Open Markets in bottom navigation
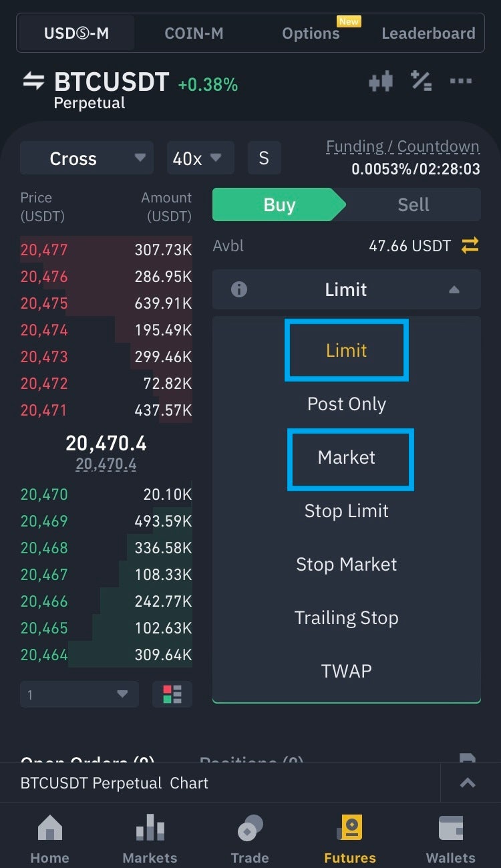 150,838
